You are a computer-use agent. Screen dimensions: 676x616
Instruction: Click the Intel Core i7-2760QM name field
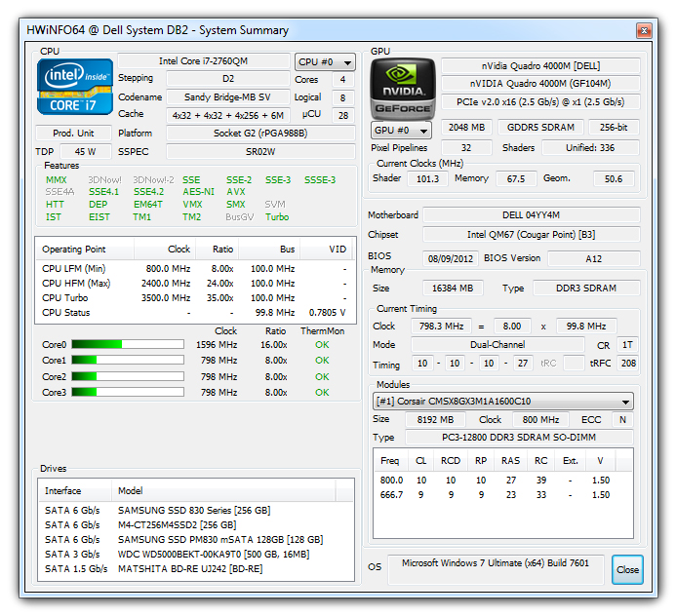pyautogui.click(x=204, y=61)
